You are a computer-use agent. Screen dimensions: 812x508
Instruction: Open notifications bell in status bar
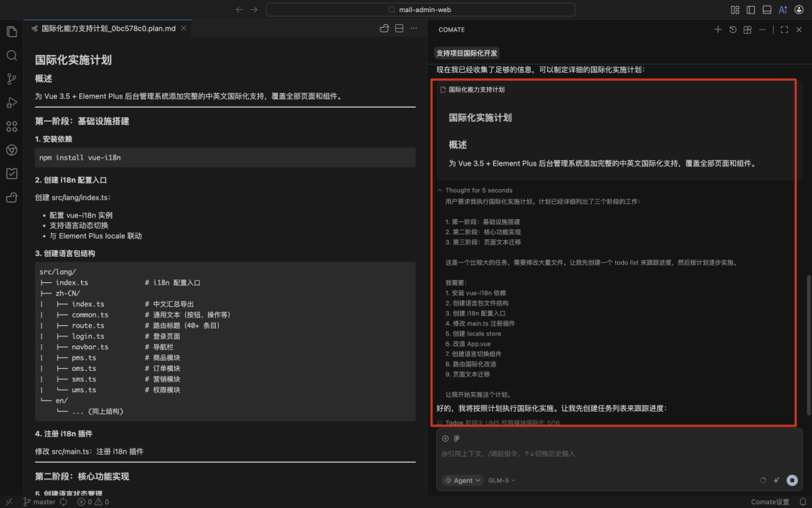pos(802,502)
